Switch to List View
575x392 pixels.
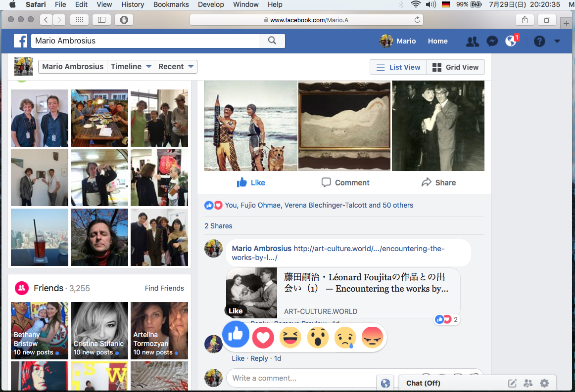(398, 67)
